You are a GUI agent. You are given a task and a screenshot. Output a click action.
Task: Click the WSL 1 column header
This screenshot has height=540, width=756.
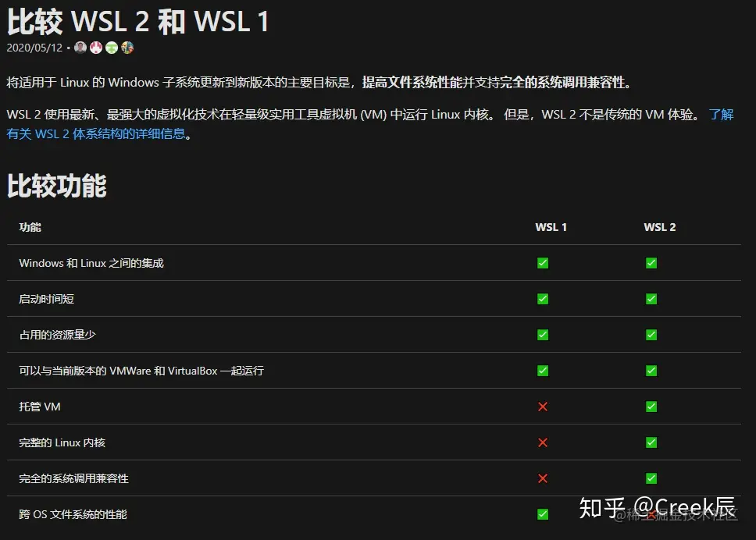point(551,227)
